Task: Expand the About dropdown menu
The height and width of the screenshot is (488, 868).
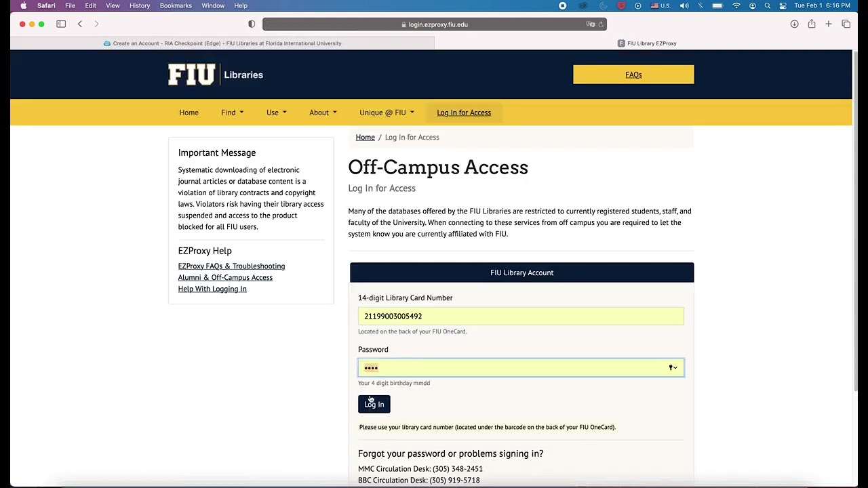Action: click(323, 113)
